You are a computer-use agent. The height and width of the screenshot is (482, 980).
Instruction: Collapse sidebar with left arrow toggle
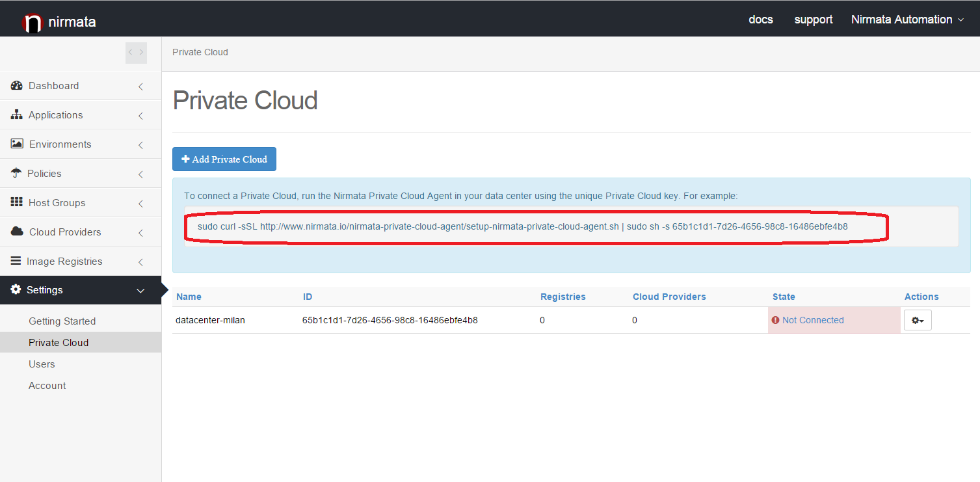[131, 53]
